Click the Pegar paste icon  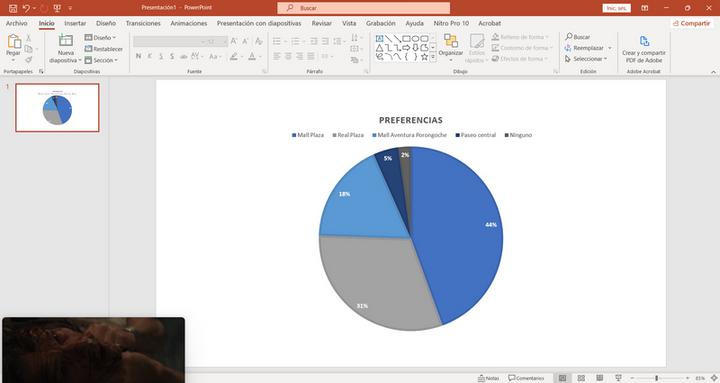13,41
